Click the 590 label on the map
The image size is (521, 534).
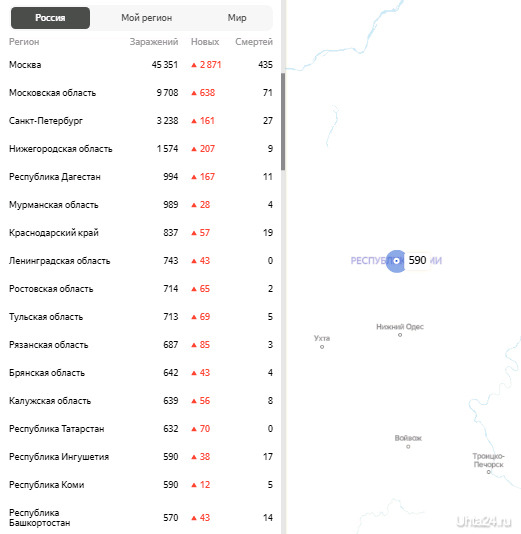point(417,261)
